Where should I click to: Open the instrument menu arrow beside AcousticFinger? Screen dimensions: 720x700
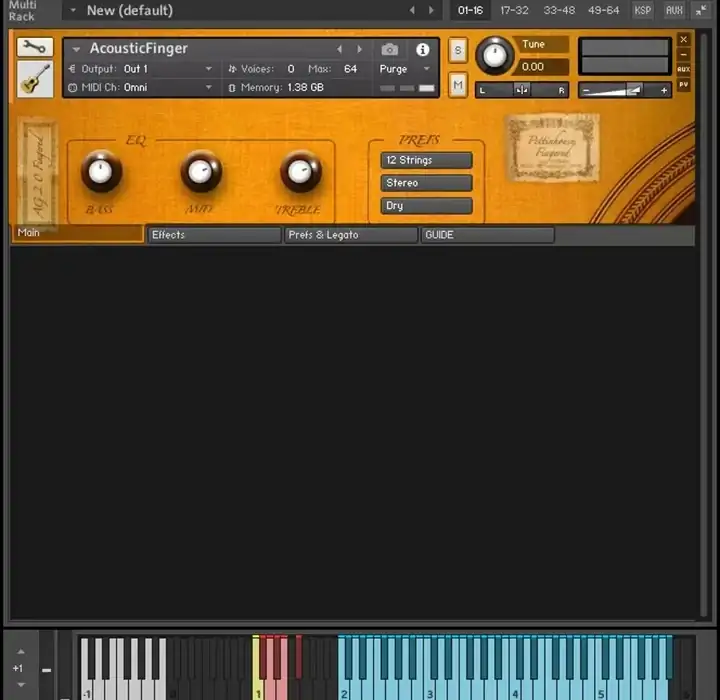click(76, 49)
